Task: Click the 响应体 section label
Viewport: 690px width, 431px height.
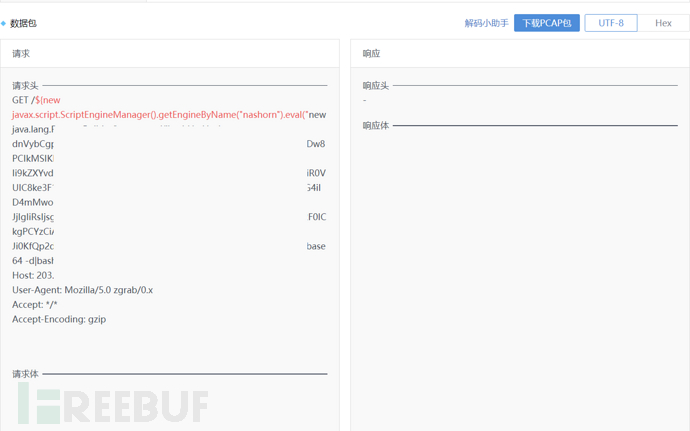Action: (x=375, y=125)
